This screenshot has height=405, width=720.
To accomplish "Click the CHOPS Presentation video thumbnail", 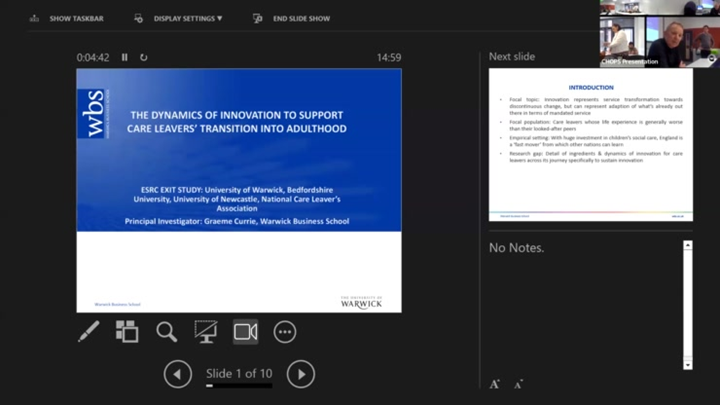I will [628, 35].
